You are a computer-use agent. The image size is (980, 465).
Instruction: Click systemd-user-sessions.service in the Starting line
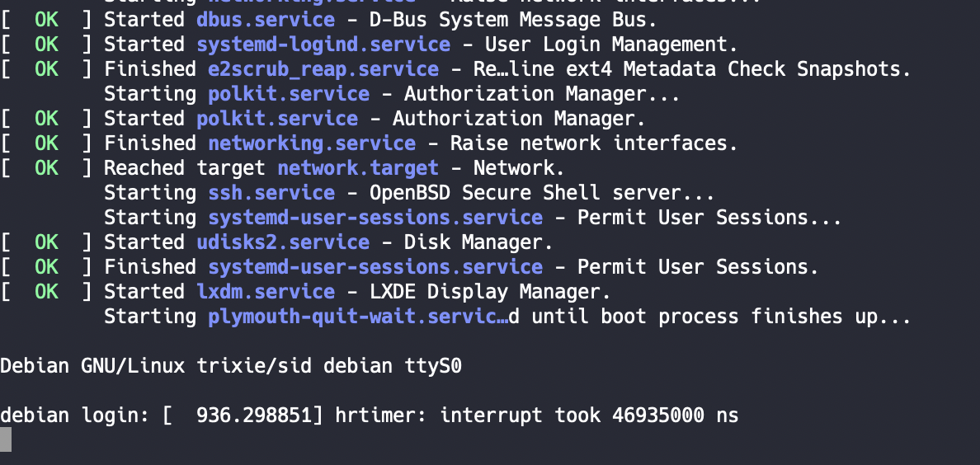[375, 218]
